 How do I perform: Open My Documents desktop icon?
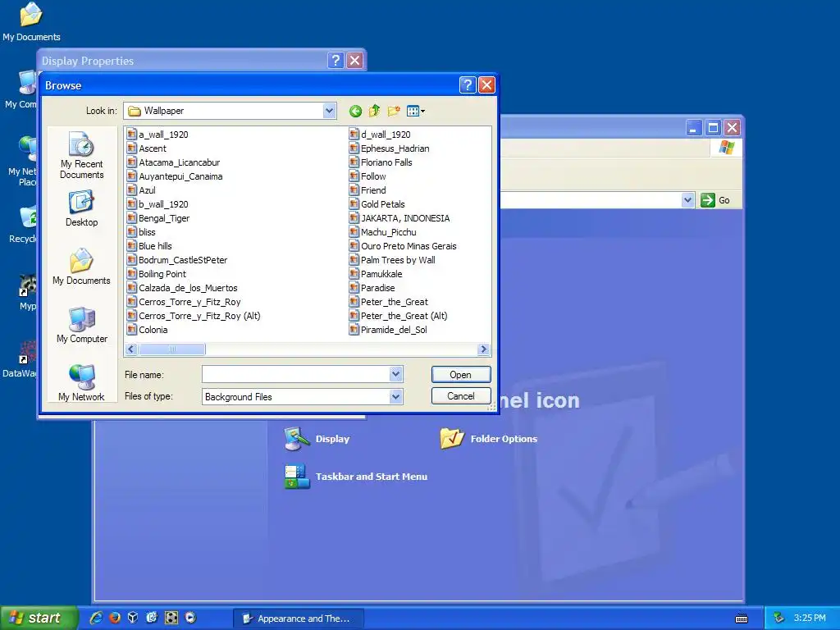click(31, 21)
